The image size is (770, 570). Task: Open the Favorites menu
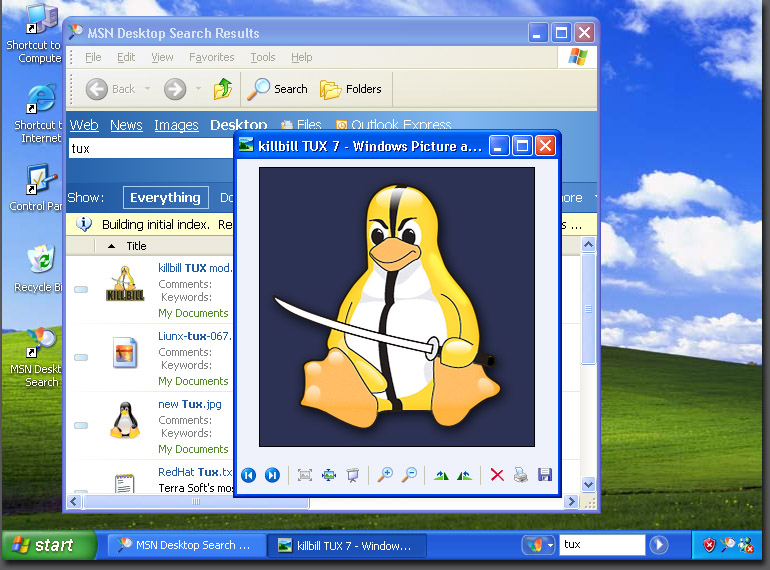[x=212, y=57]
